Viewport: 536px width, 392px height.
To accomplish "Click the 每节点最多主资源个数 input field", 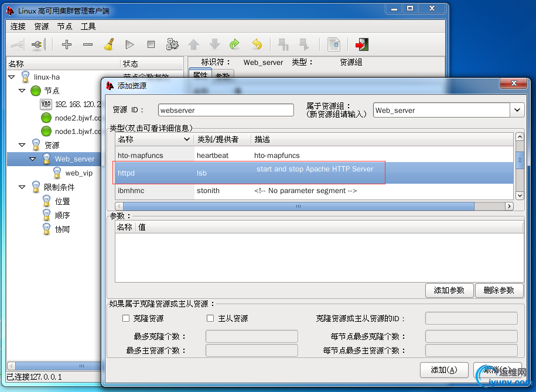I will [x=472, y=350].
